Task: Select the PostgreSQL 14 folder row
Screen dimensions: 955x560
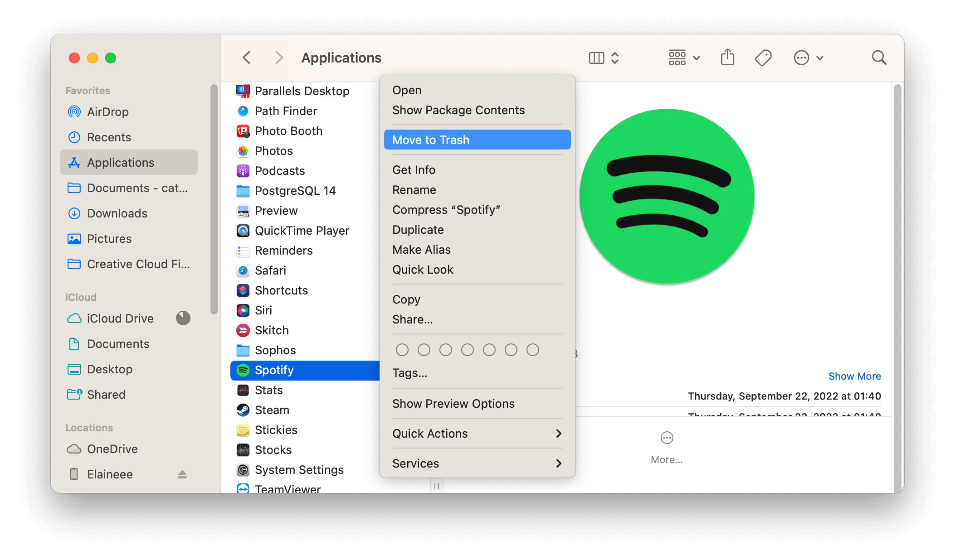Action: point(305,191)
